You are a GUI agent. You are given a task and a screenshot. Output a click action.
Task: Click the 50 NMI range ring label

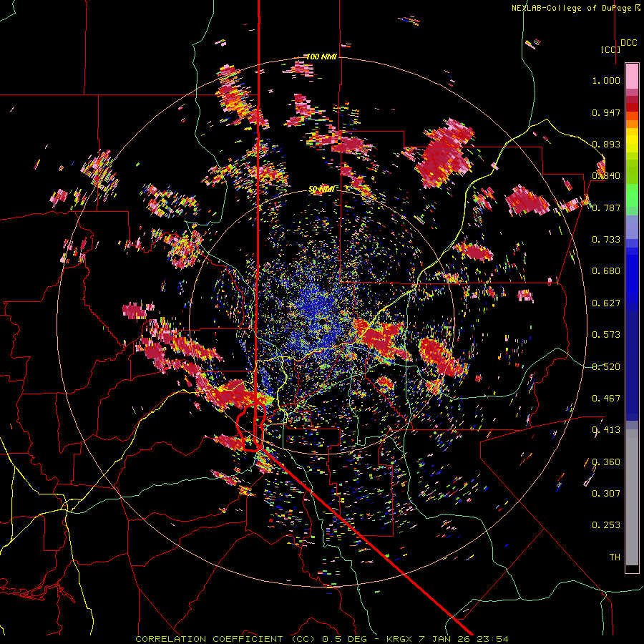click(321, 190)
